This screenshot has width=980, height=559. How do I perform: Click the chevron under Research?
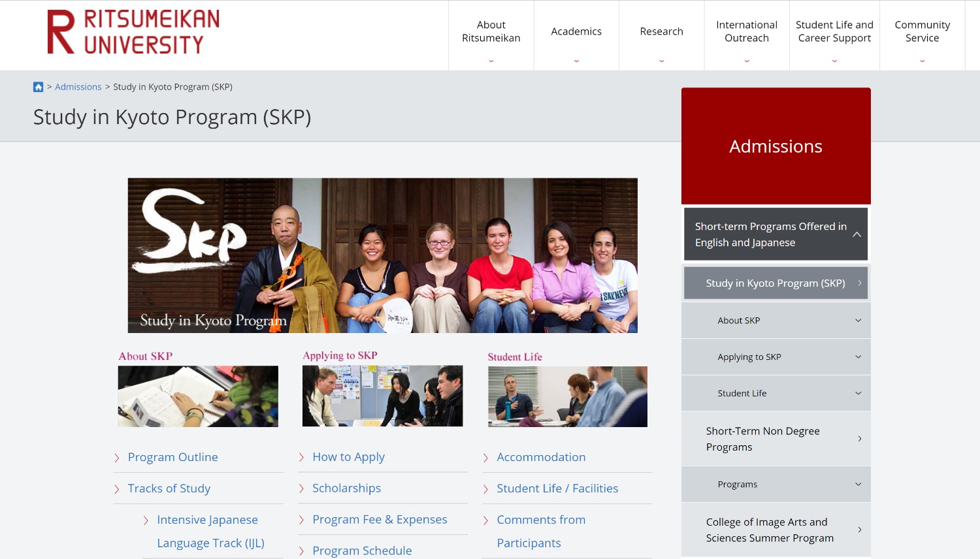[661, 61]
